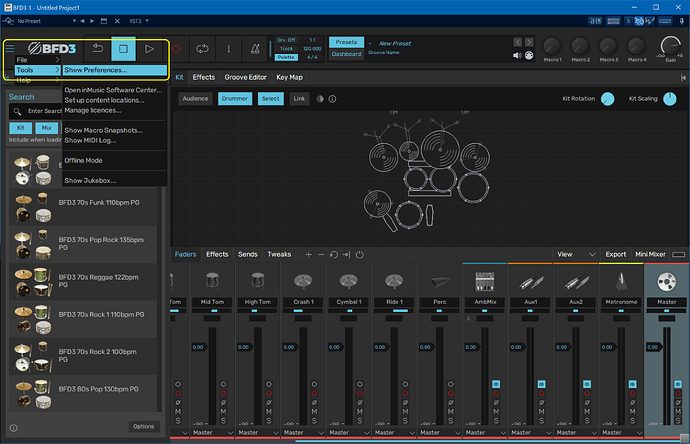The image size is (690, 444).
Task: Click the Mini Mixer button
Action: tap(650, 254)
